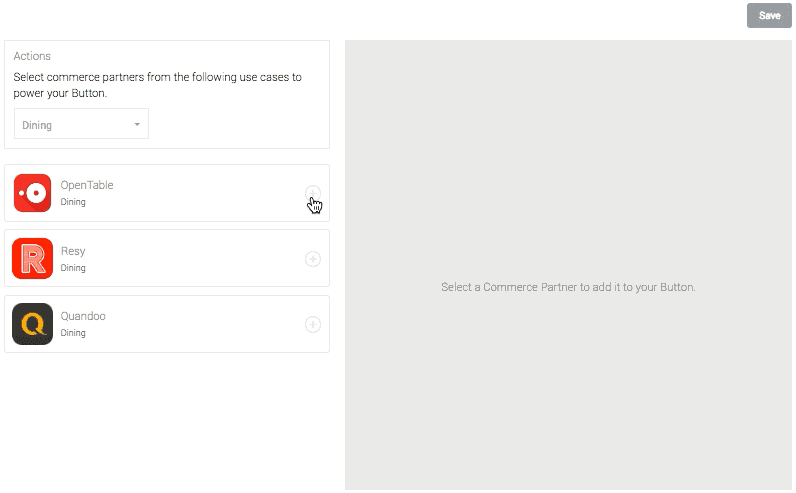This screenshot has height=493, width=796.
Task: Click the Save button
Action: (769, 15)
